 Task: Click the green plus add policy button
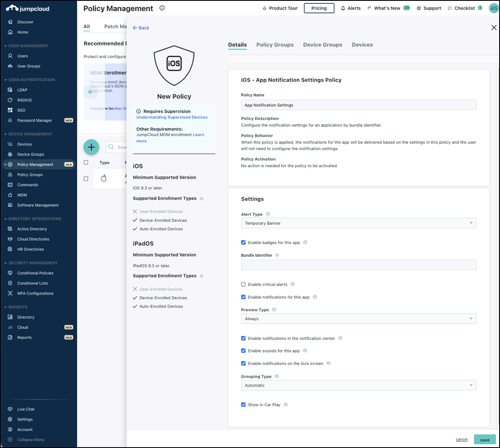[91, 147]
